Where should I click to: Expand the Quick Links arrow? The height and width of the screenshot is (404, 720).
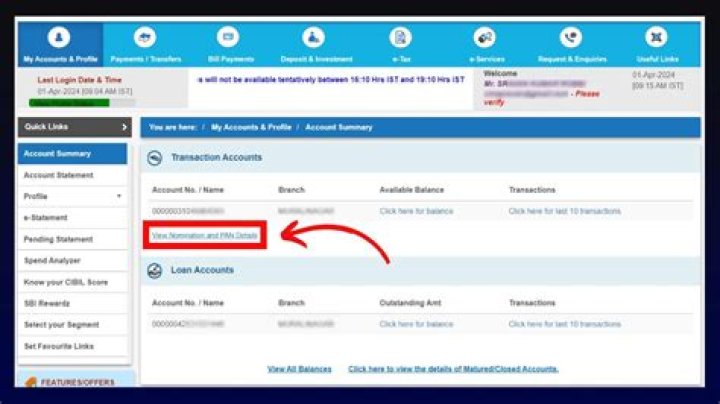click(124, 127)
